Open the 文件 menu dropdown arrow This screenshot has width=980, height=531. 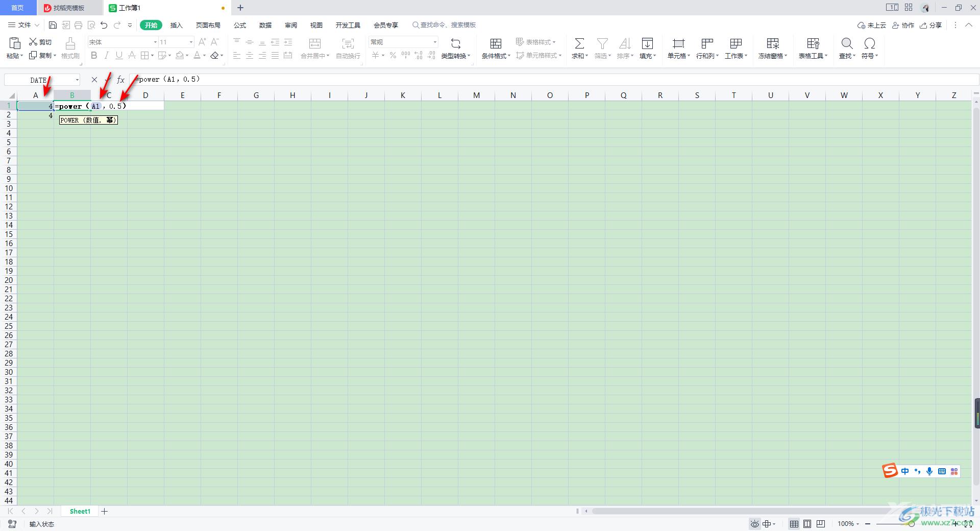coord(37,25)
